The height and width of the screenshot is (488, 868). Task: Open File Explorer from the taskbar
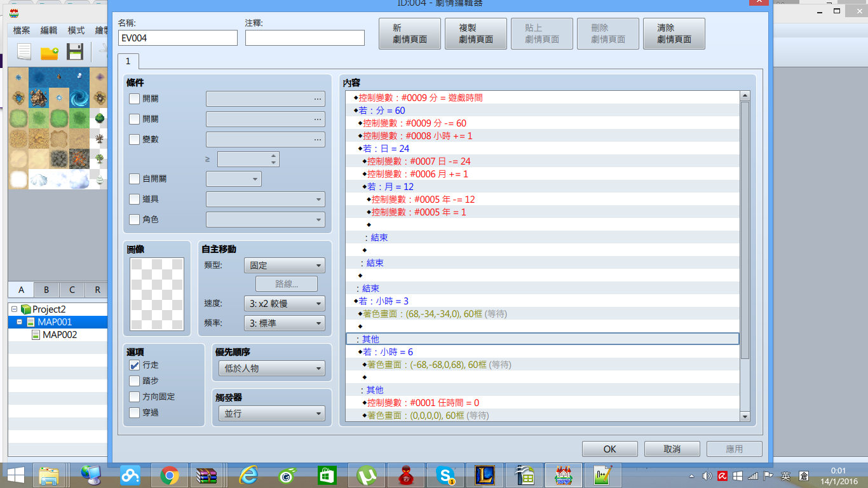(x=50, y=475)
